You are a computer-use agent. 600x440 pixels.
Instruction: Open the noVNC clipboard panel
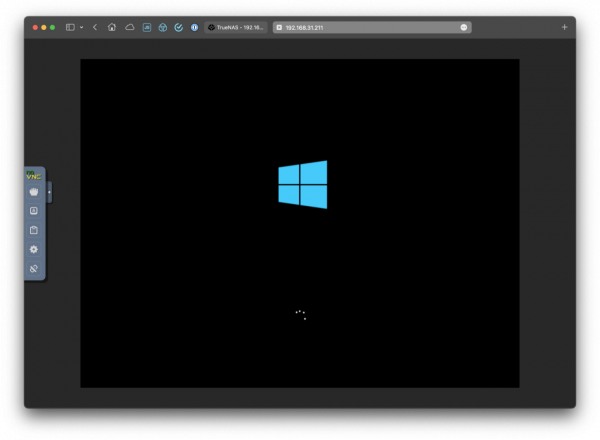coord(34,230)
